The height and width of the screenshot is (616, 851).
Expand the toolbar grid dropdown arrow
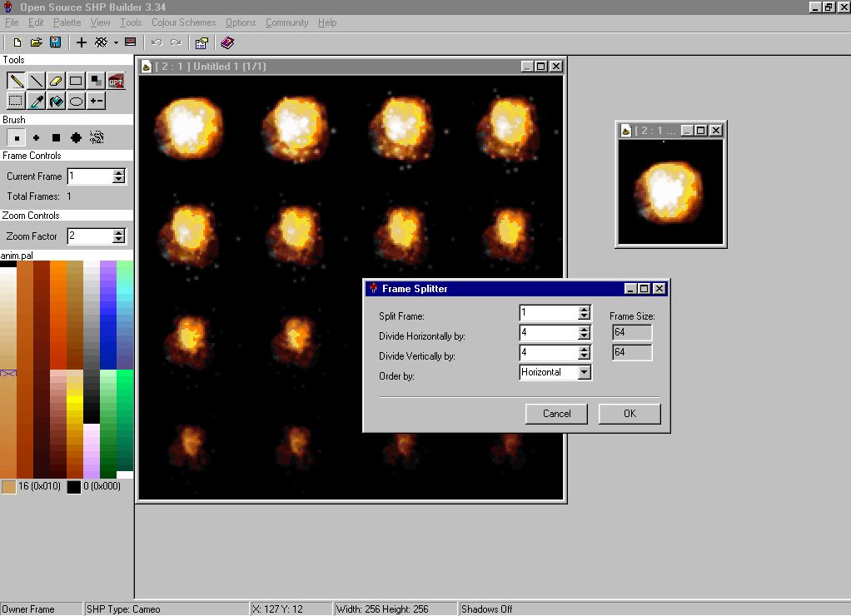116,42
